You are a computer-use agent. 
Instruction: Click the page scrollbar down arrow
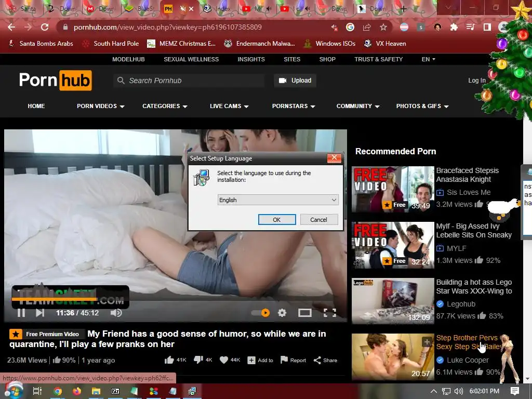pyautogui.click(x=528, y=379)
